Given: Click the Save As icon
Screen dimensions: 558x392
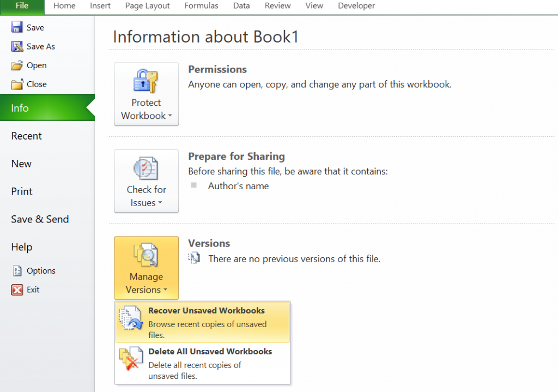Looking at the screenshot, I should 17,46.
